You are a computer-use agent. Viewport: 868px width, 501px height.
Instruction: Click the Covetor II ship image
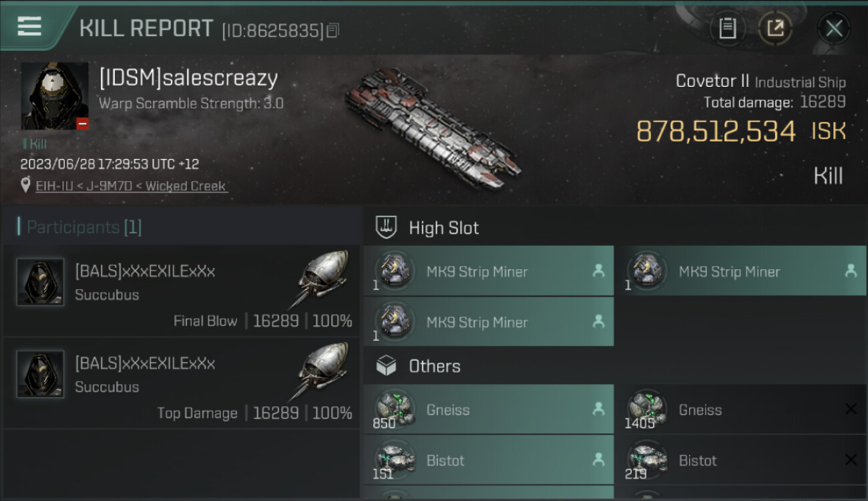pos(433,128)
